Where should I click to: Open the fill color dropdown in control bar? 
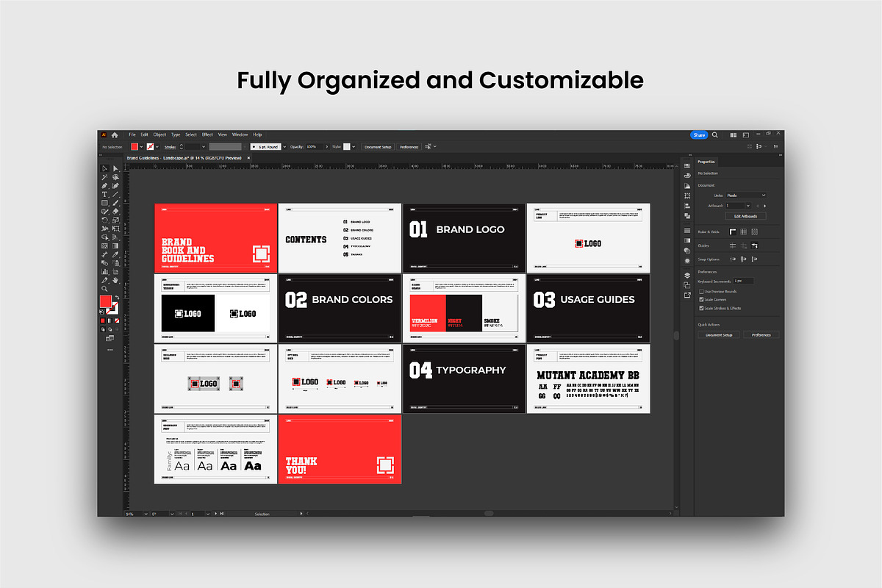coord(141,147)
